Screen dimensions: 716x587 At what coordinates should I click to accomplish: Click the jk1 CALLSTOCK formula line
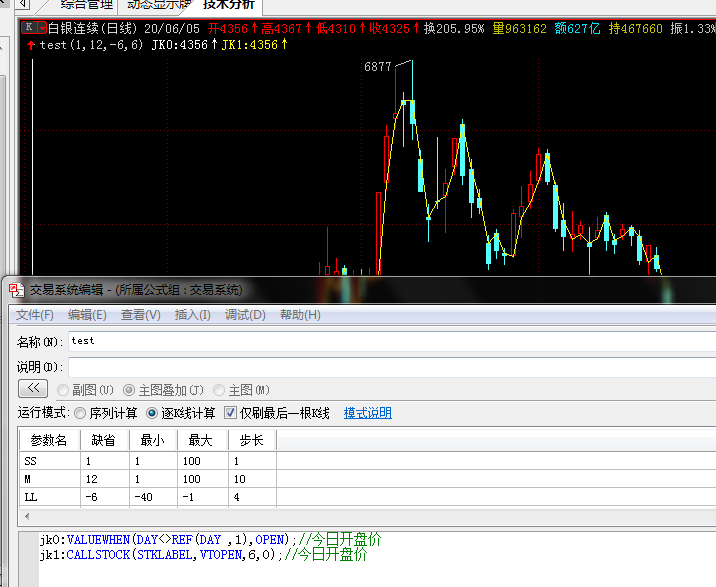point(203,555)
